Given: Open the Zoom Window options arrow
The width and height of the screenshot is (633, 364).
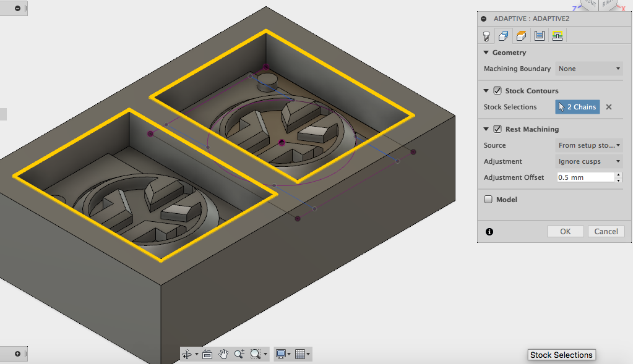Looking at the screenshot, I should pos(265,354).
